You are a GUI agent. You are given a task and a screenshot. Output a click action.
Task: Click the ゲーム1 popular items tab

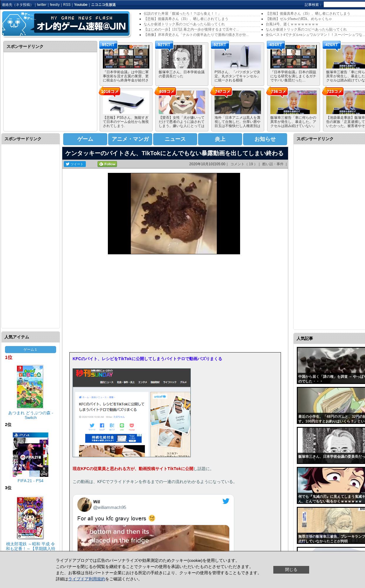(x=31, y=350)
